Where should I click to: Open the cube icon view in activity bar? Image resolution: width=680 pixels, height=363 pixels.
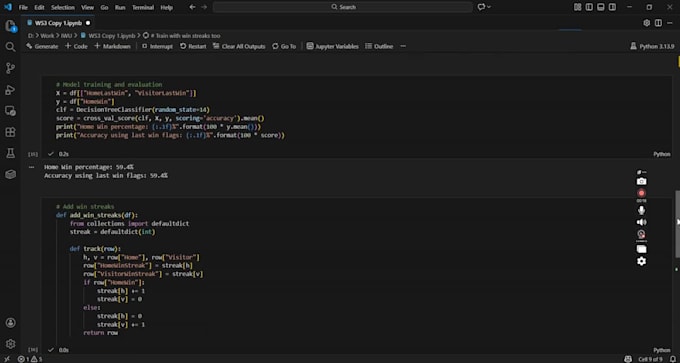10,174
